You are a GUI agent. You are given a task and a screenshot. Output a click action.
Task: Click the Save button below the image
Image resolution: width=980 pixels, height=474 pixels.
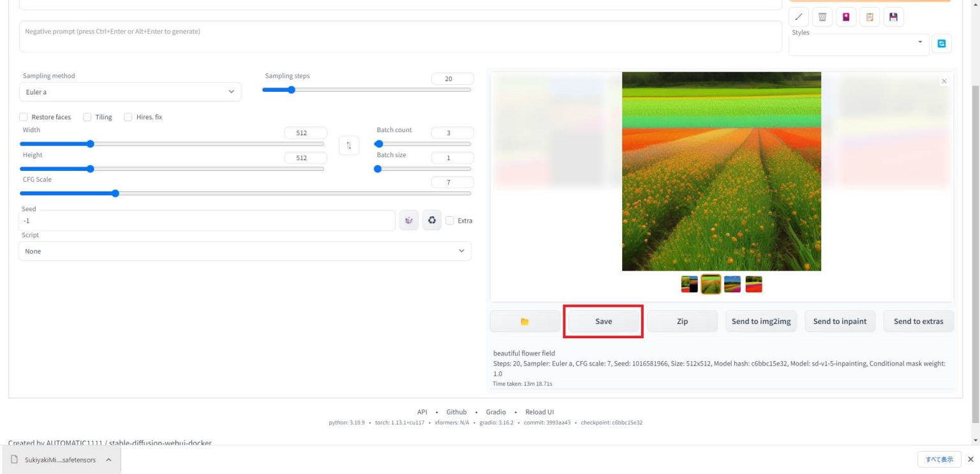click(x=602, y=321)
